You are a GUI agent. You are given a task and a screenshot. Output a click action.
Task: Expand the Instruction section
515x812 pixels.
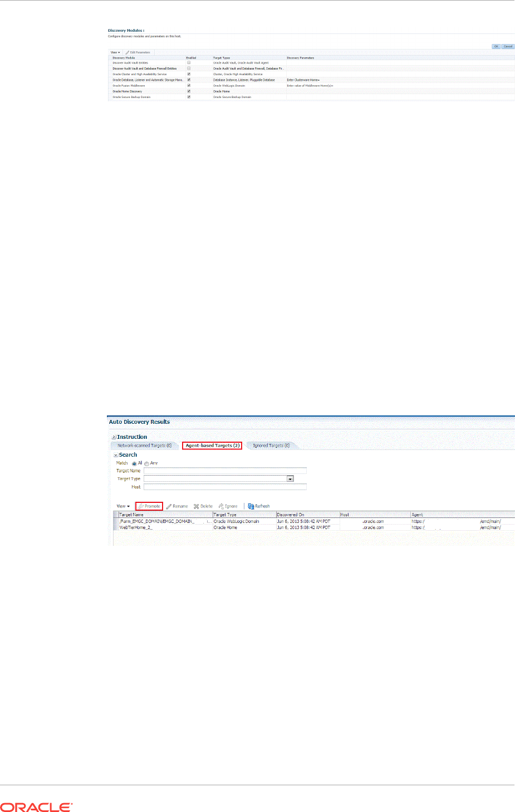pyautogui.click(x=114, y=437)
